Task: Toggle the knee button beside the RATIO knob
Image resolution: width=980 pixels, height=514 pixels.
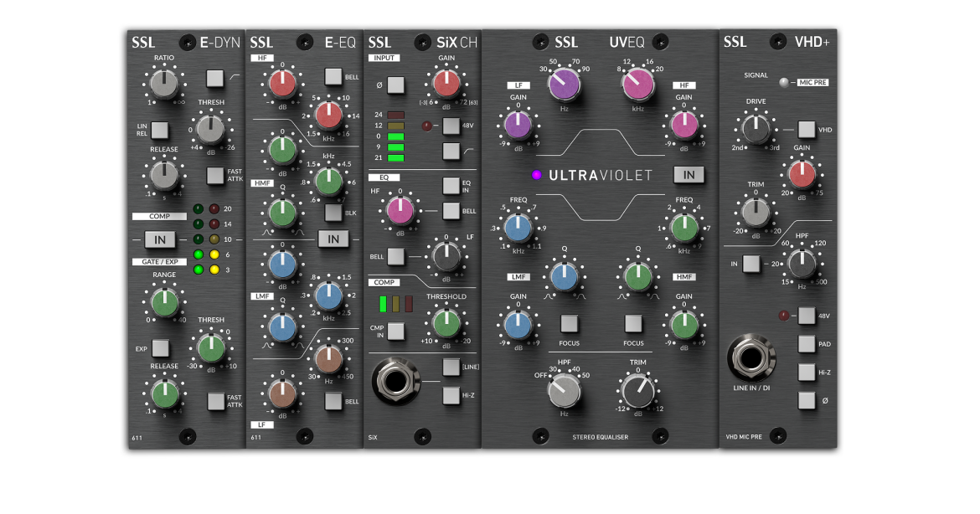Action: [214, 78]
